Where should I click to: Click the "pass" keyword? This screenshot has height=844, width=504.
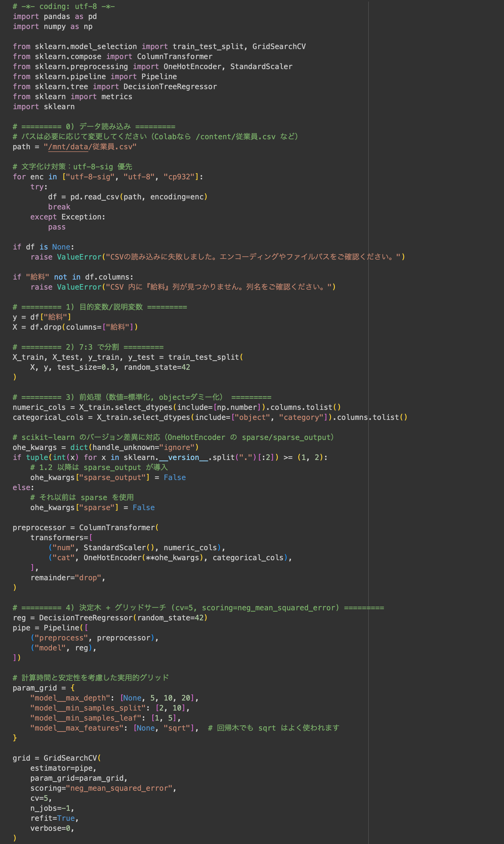[57, 227]
